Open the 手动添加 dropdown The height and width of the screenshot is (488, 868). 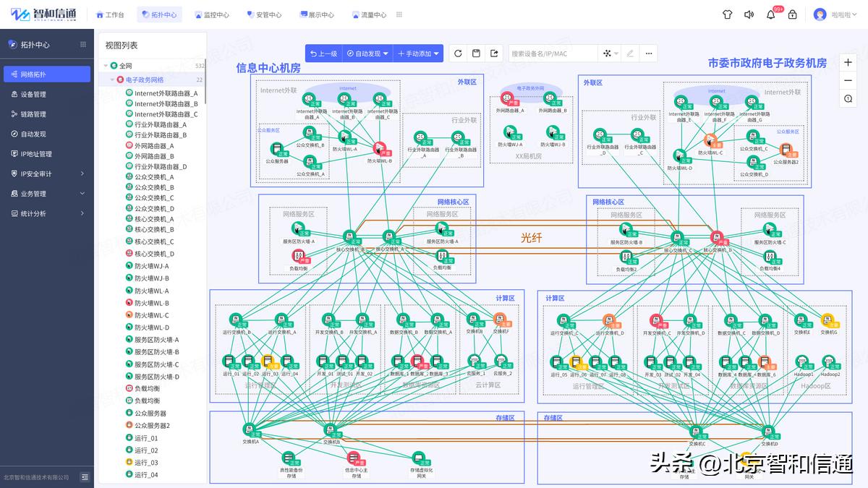(416, 53)
